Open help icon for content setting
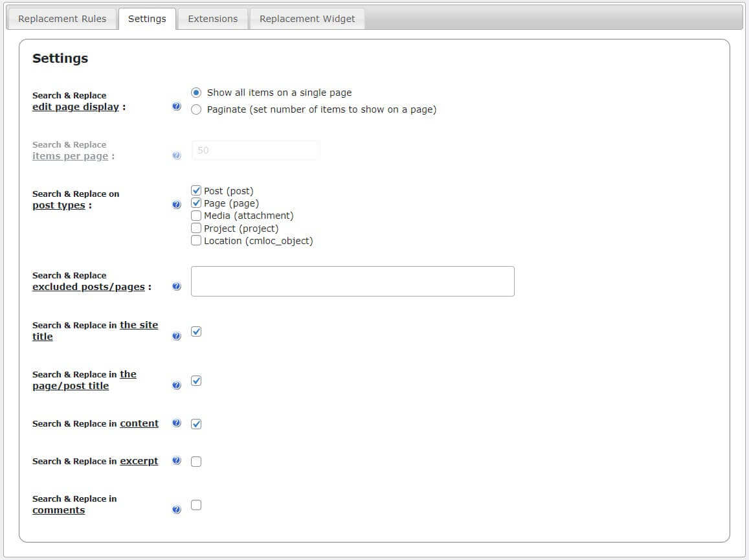Image resolution: width=749 pixels, height=560 pixels. [x=176, y=423]
